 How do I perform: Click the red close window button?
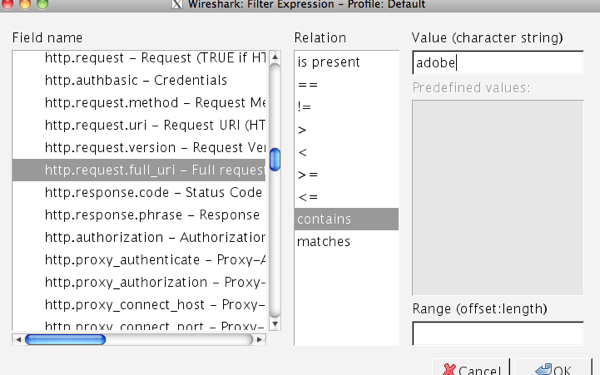[x=7, y=4]
